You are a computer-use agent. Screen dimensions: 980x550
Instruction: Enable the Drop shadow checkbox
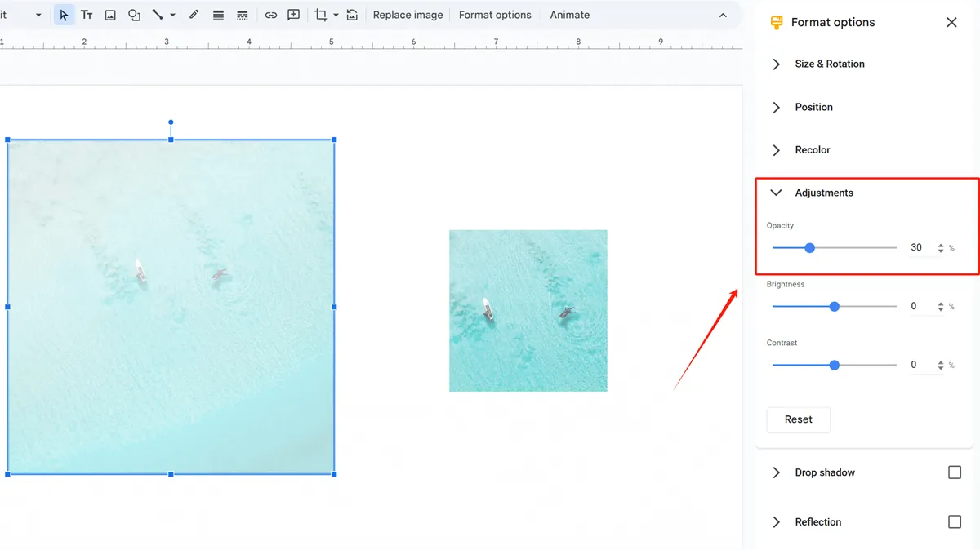[954, 472]
